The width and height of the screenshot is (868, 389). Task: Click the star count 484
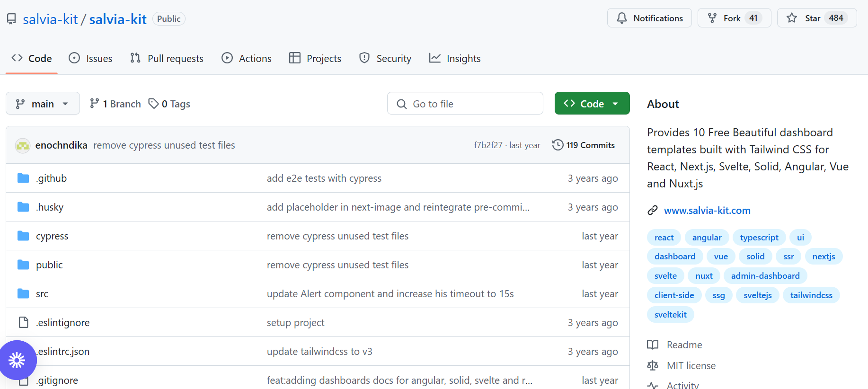coord(836,18)
